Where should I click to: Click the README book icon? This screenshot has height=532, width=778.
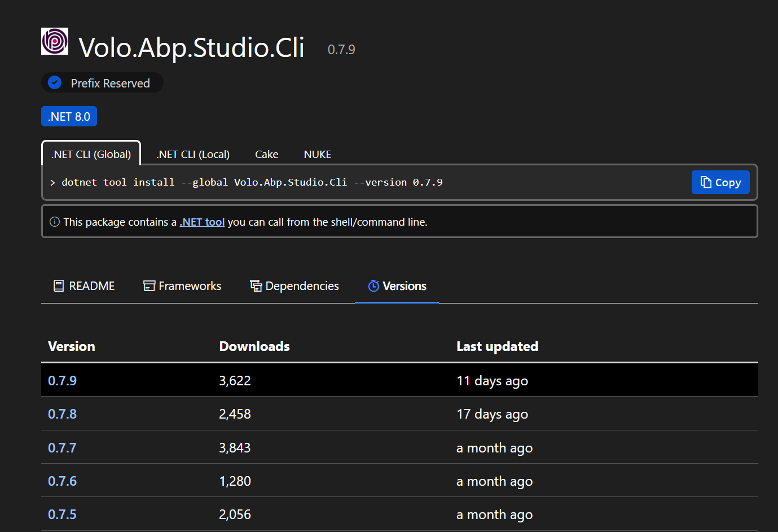point(59,286)
